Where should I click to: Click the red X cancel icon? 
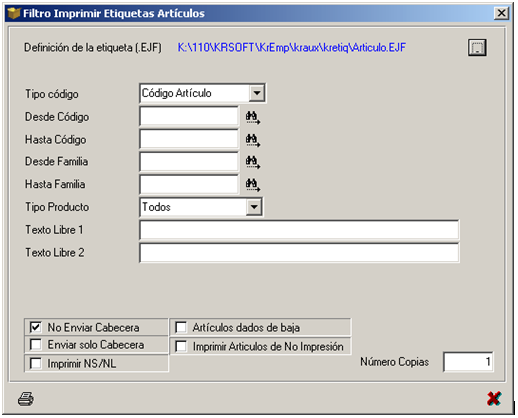[x=494, y=398]
